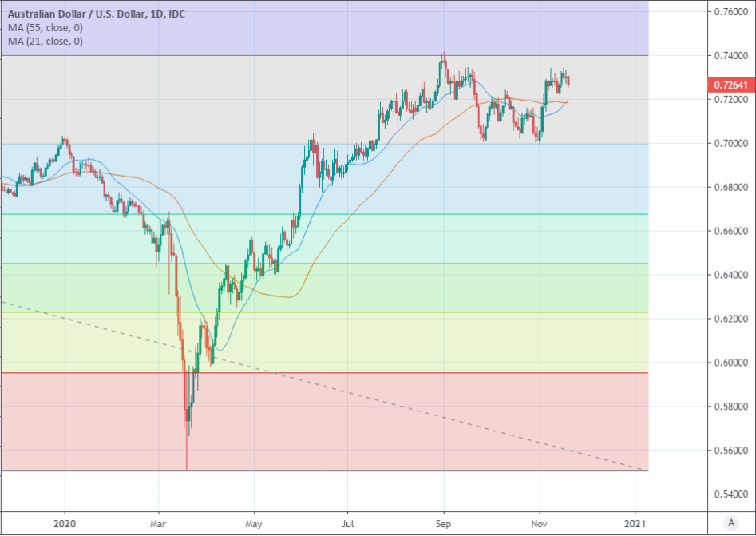Click the 0.76000 price axis label
The height and width of the screenshot is (536, 756).
coord(730,12)
